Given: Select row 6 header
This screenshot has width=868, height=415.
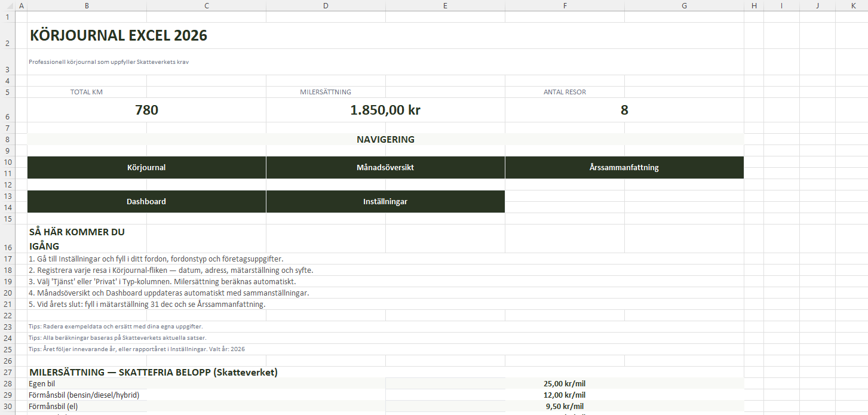Looking at the screenshot, I should point(7,110).
